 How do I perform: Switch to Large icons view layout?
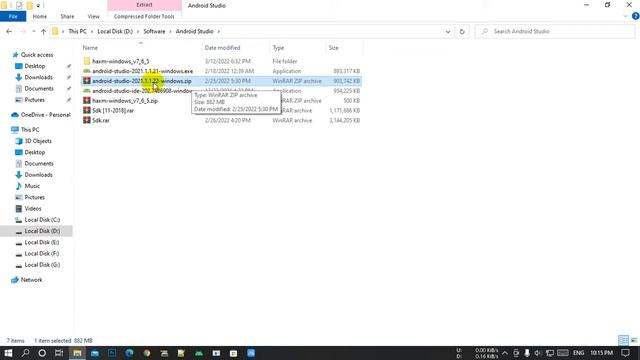634,340
